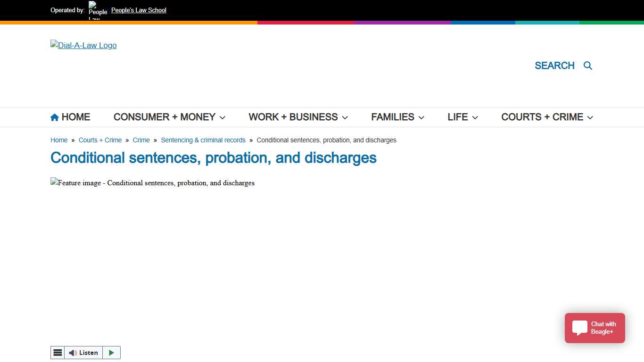Expand the Life menu chevron
Viewport: 644px width, 362px height.
[475, 117]
